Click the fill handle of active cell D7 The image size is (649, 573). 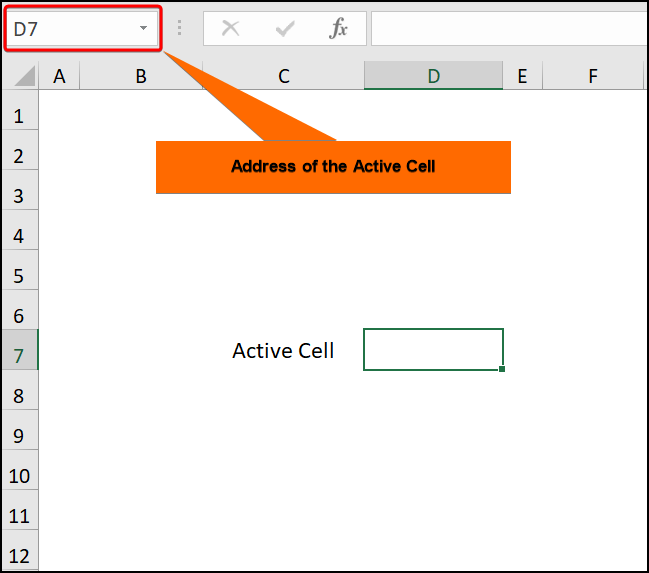[x=501, y=369]
